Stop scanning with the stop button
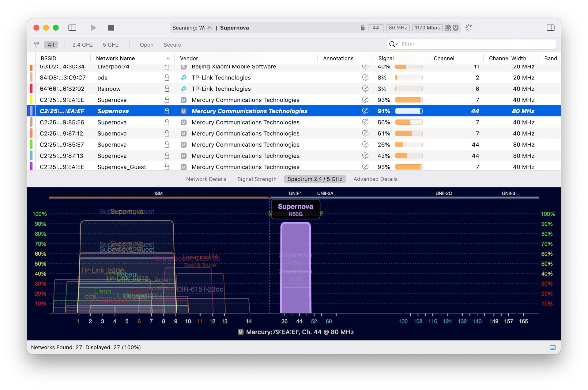The image size is (588, 390). click(111, 28)
